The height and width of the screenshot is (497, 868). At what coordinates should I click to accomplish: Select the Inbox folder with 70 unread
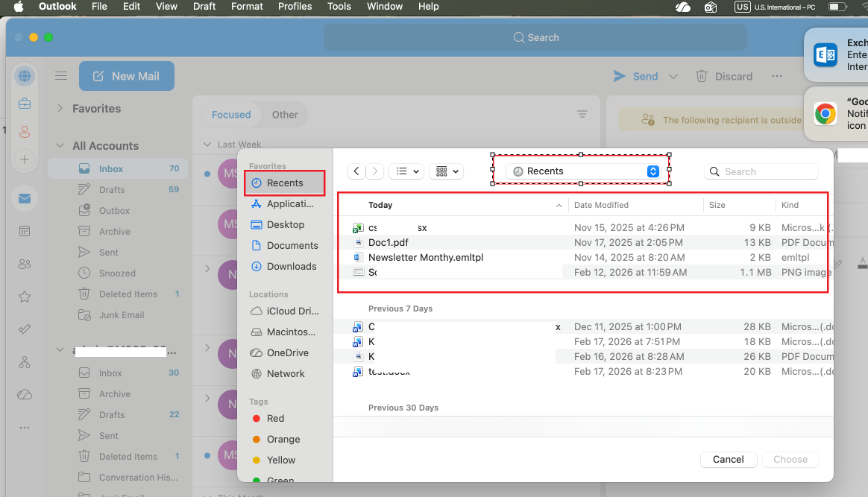118,168
